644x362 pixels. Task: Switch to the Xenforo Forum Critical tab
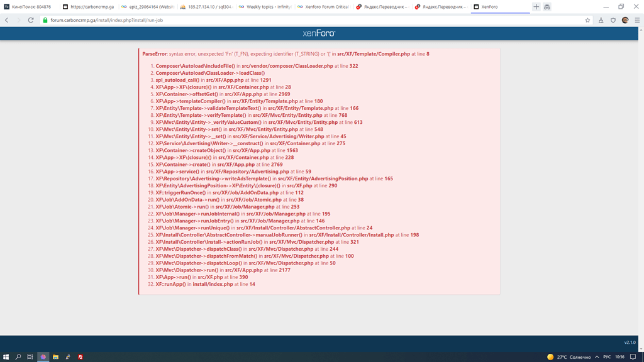pyautogui.click(x=323, y=7)
